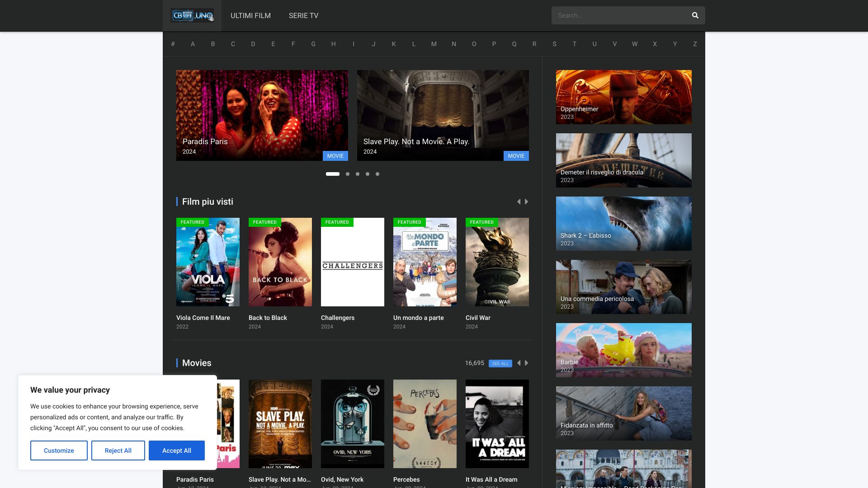The height and width of the screenshot is (488, 868).
Task: Click It Was All a Dream title
Action: [491, 479]
